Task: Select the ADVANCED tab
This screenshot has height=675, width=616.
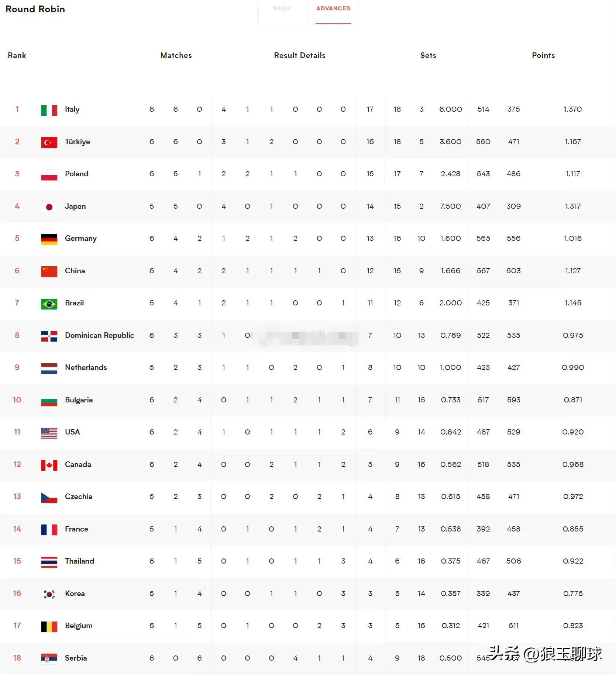Action: [333, 8]
